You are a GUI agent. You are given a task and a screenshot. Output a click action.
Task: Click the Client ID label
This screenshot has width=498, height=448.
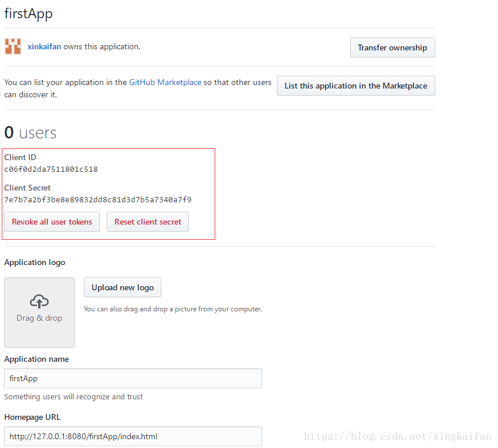(x=21, y=157)
